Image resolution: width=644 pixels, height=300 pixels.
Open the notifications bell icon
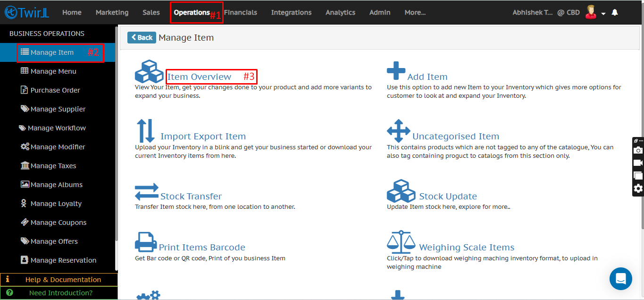[x=615, y=13]
